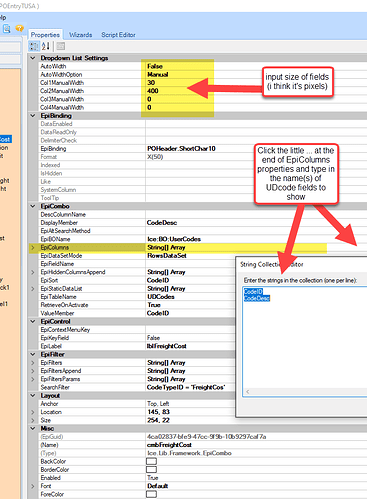
Task: Select the AutoWidthOption value Manual
Action: (x=158, y=75)
